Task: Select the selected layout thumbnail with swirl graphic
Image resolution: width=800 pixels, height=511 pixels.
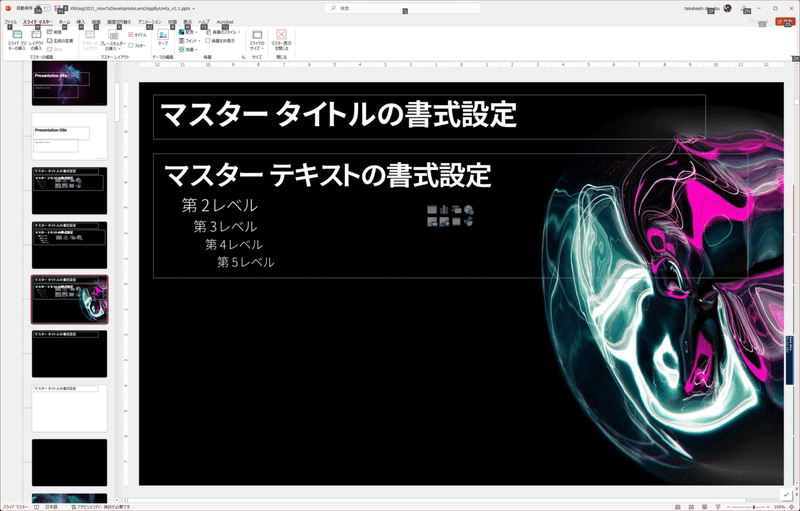Action: [69, 300]
